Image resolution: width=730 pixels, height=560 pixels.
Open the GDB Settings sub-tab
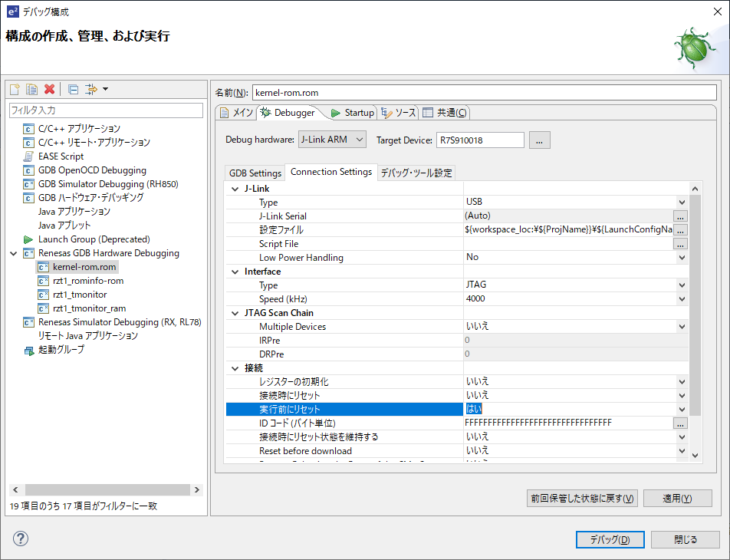tap(255, 173)
